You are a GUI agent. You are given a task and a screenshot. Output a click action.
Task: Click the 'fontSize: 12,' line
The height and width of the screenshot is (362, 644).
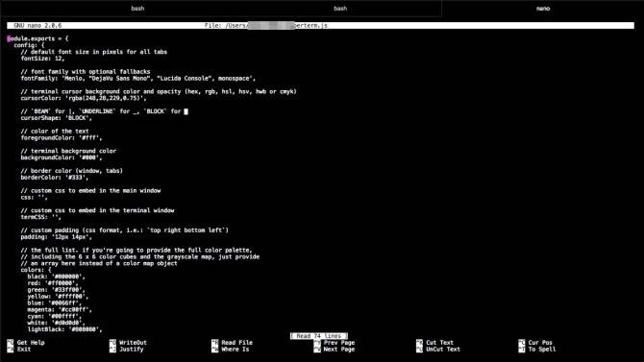42,59
